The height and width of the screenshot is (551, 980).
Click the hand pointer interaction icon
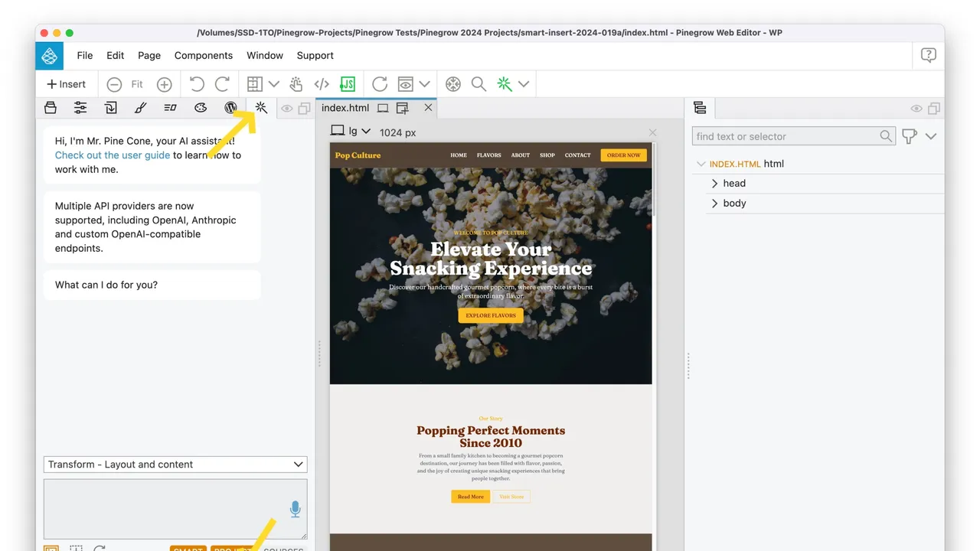point(296,84)
